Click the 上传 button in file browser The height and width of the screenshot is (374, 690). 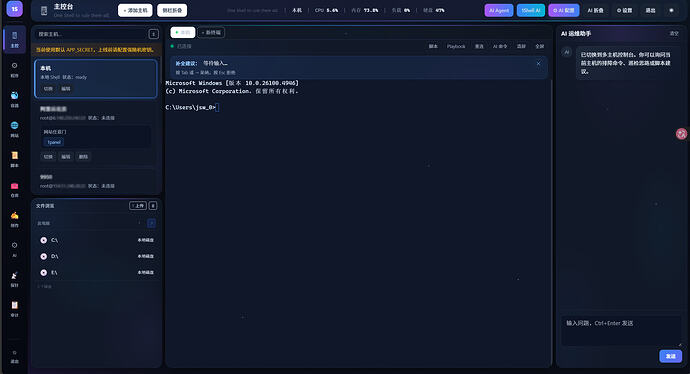(x=138, y=205)
